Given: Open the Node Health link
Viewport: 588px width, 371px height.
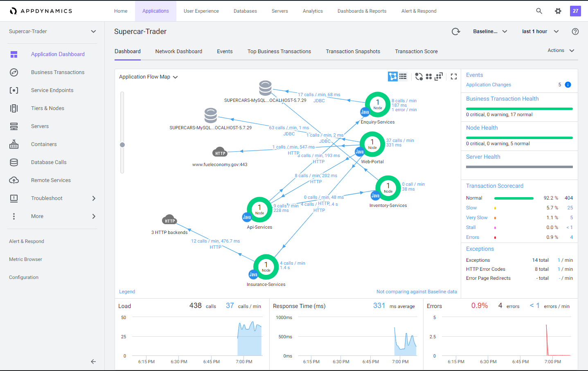Looking at the screenshot, I should [x=482, y=128].
